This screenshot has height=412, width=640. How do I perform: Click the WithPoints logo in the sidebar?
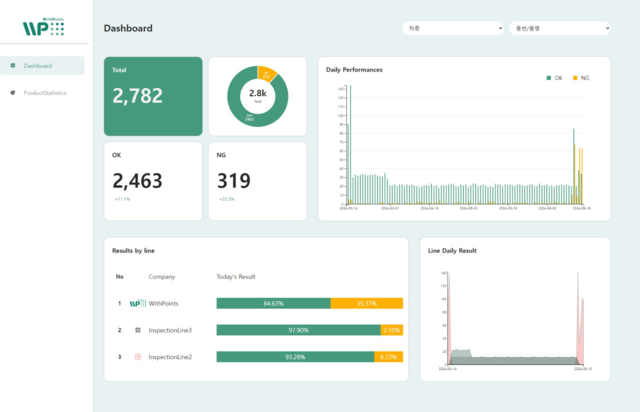coord(46,27)
